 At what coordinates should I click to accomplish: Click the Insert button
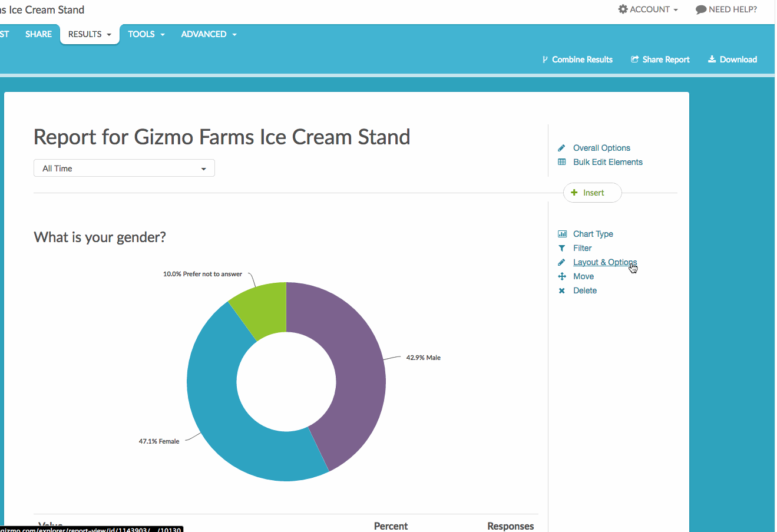(x=593, y=193)
